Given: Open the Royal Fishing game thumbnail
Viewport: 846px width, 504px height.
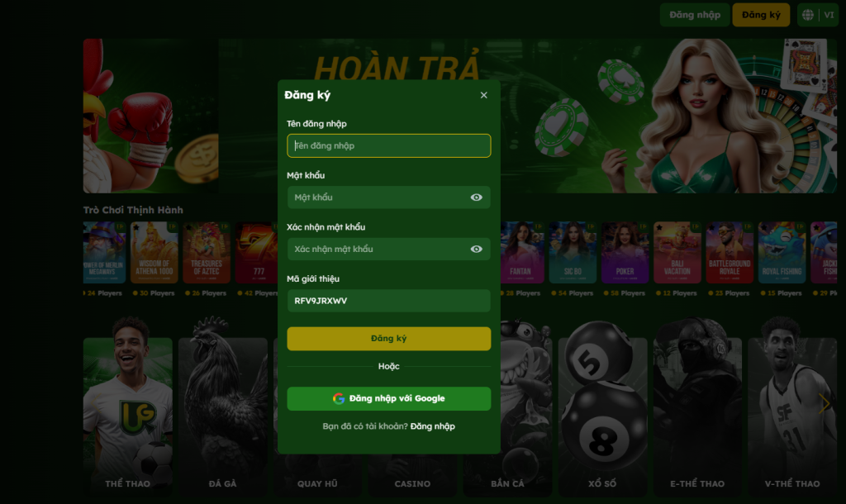Looking at the screenshot, I should (x=782, y=253).
